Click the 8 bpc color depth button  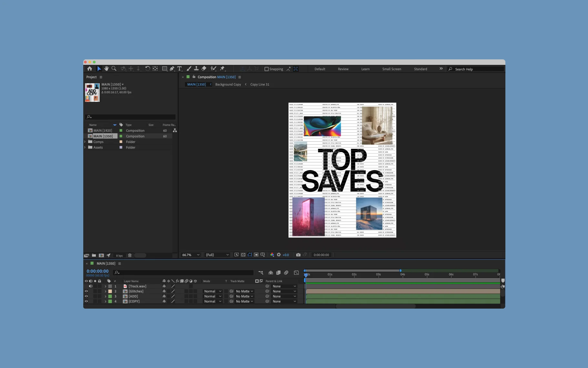(x=119, y=256)
